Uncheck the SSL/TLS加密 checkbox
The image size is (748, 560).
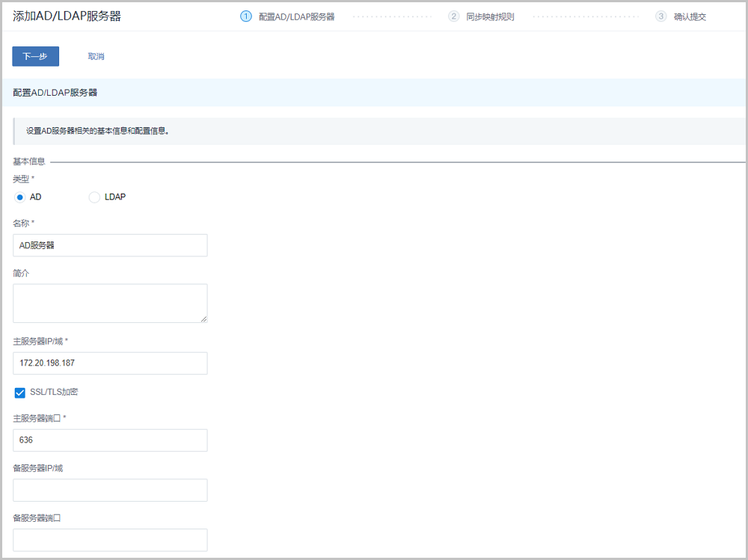pyautogui.click(x=20, y=393)
